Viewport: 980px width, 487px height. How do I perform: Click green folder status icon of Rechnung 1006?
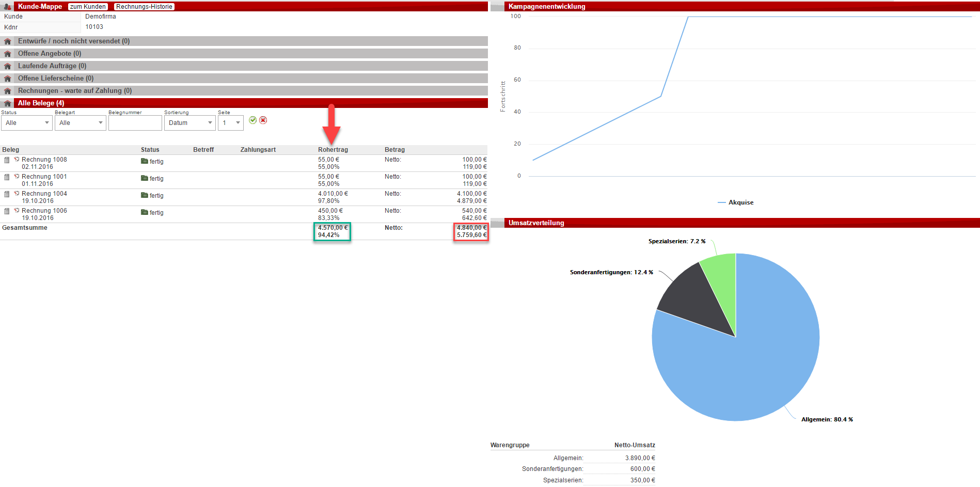pyautogui.click(x=145, y=212)
